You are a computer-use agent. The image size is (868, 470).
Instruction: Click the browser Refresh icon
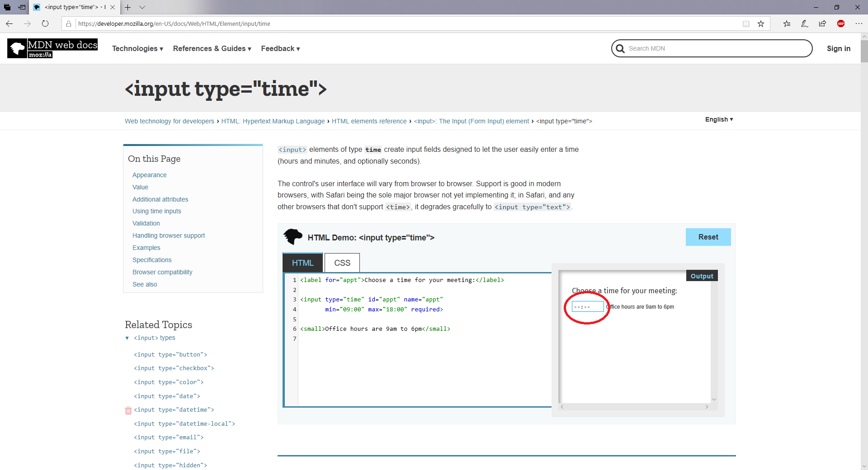45,24
